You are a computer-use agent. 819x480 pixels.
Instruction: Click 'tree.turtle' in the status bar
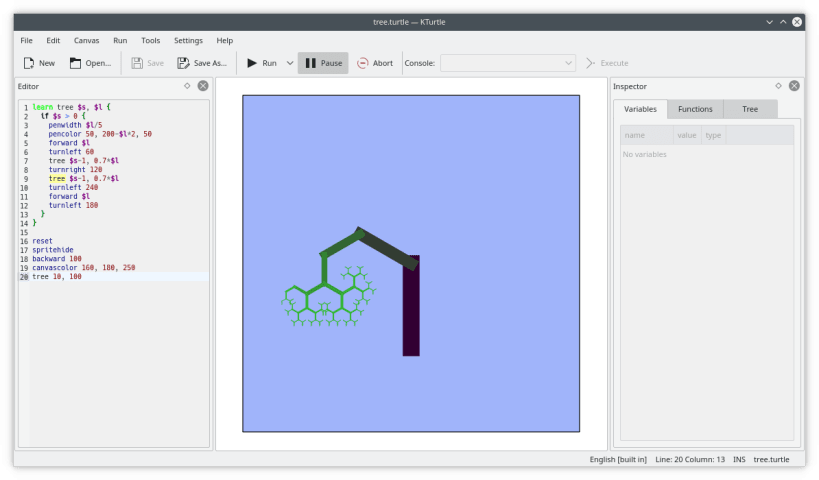771,460
